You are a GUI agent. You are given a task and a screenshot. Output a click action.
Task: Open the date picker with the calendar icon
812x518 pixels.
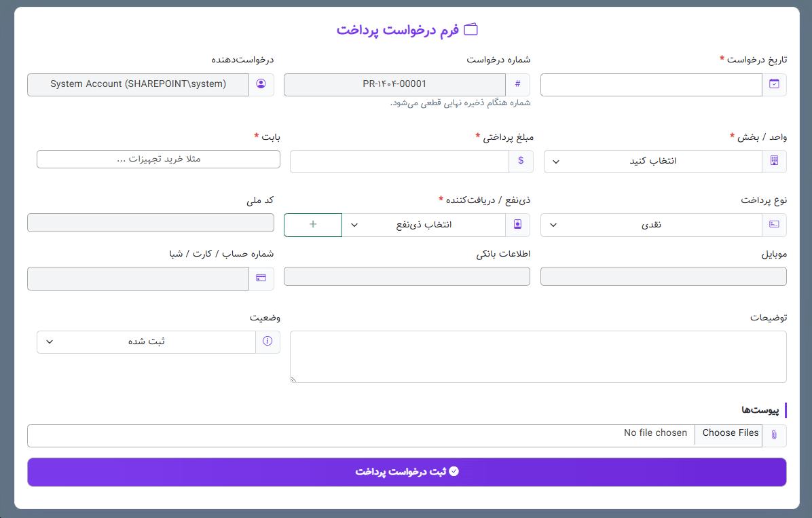(775, 84)
